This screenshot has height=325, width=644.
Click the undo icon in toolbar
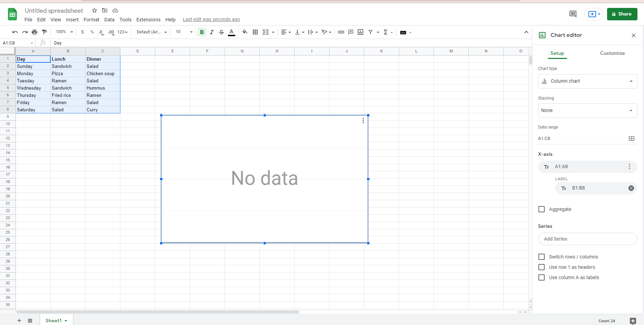pos(15,32)
